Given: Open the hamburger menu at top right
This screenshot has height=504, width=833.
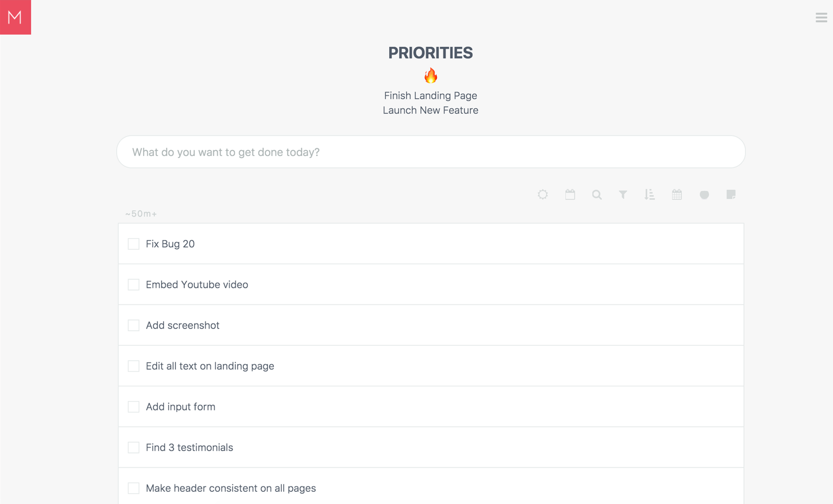Looking at the screenshot, I should (x=821, y=17).
